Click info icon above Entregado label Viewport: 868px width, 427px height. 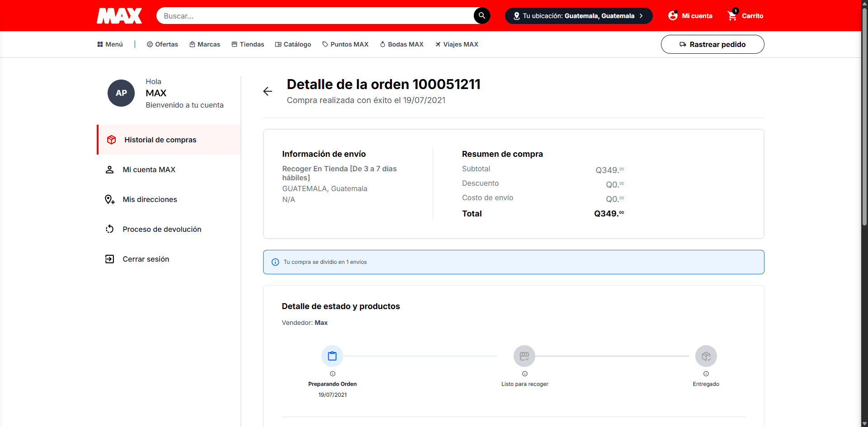coord(706,374)
